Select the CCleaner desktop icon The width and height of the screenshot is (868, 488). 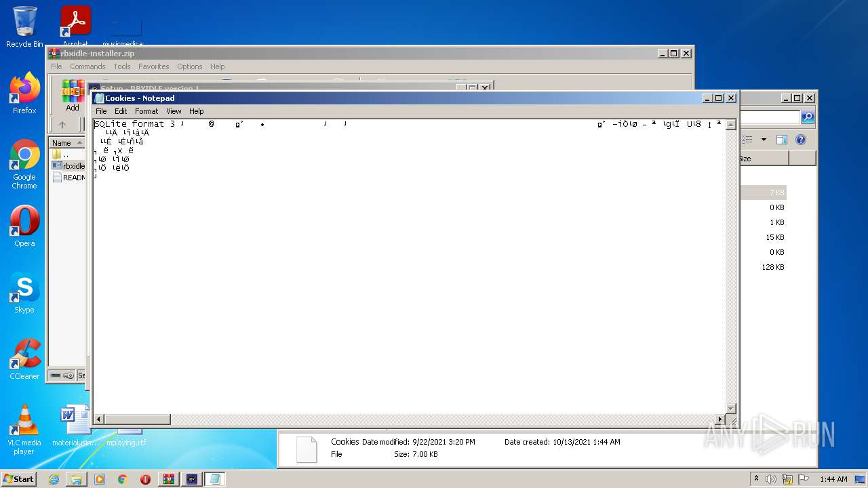click(x=24, y=359)
